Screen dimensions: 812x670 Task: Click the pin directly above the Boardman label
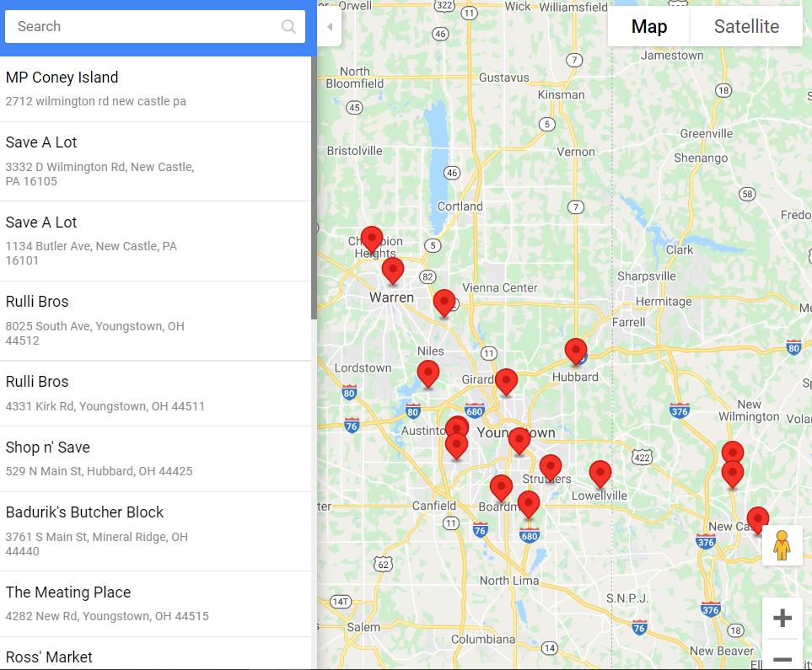502,489
